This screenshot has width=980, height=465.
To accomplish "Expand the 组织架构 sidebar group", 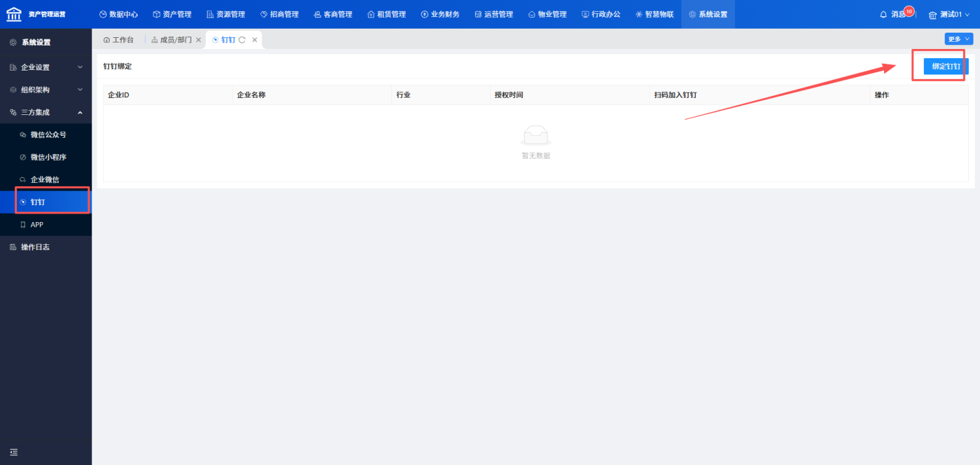I will pyautogui.click(x=46, y=89).
